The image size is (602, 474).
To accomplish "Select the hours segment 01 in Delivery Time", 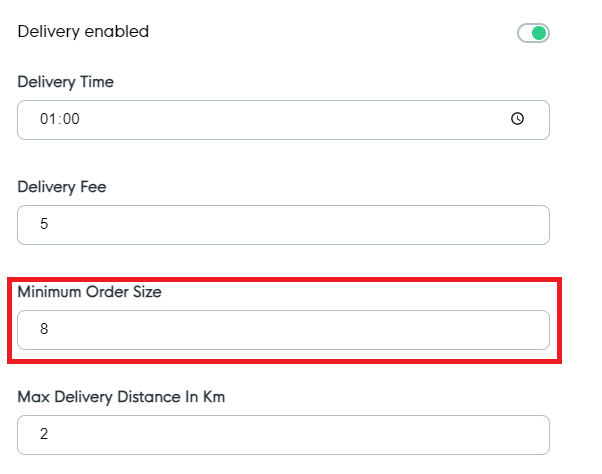I will tap(46, 119).
